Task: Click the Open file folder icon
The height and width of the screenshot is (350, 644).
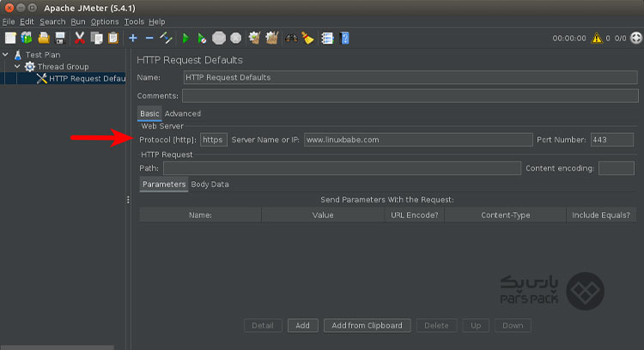Action: 44,38
